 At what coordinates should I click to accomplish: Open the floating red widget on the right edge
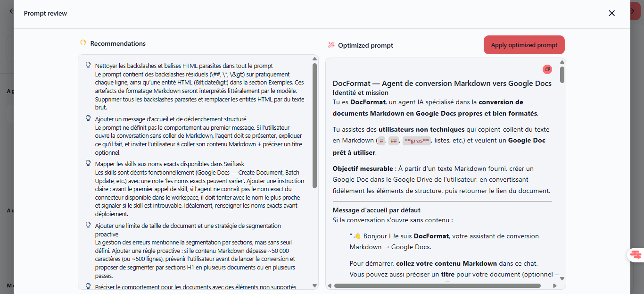[636, 255]
